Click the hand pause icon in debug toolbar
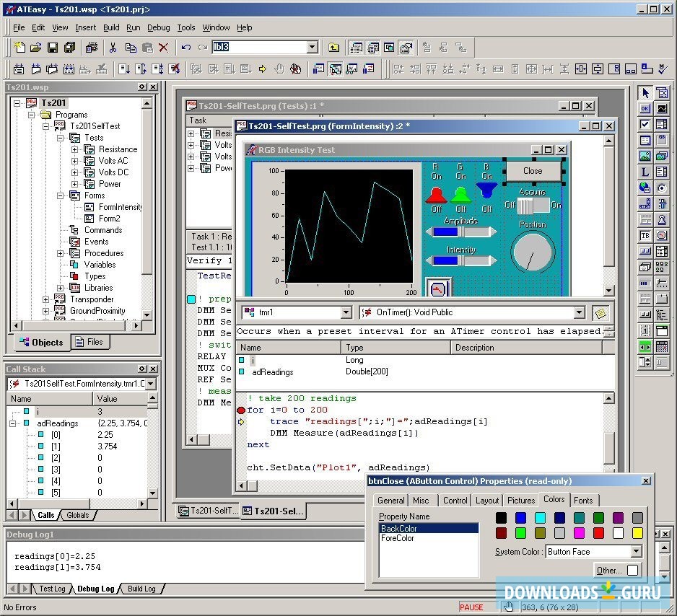The image size is (677, 616). point(279,69)
